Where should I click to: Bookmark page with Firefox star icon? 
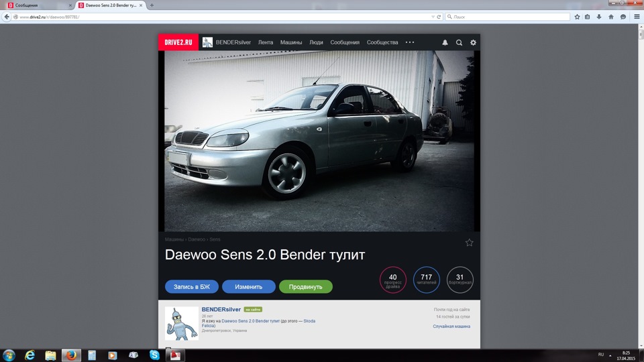(577, 17)
